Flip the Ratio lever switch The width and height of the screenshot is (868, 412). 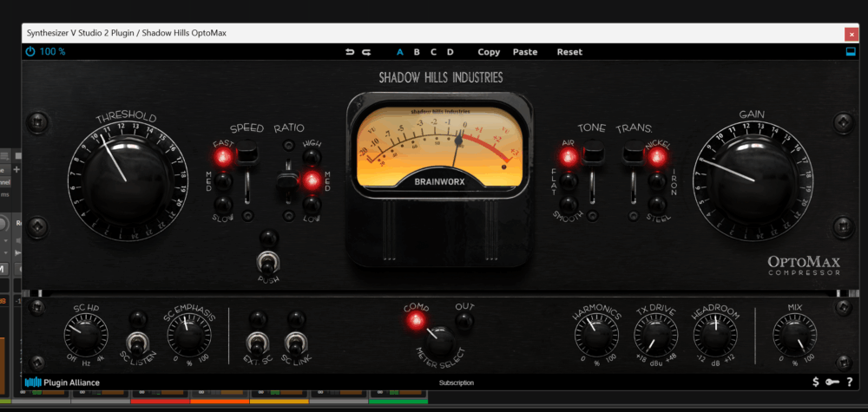point(288,181)
